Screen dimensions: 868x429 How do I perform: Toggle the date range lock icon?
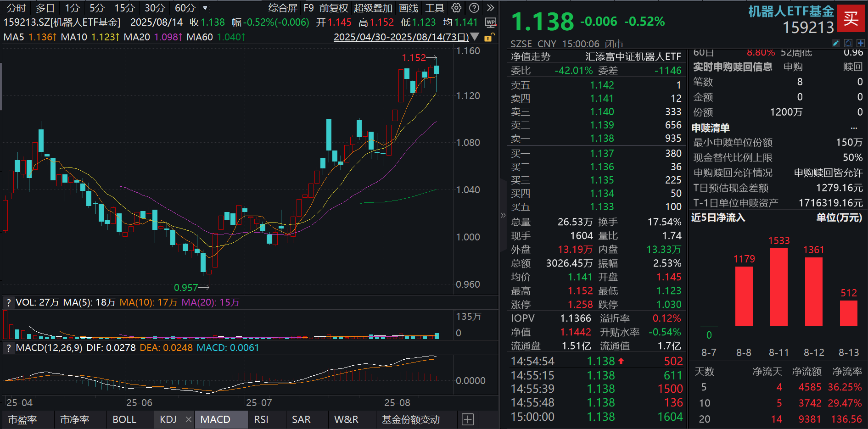[x=489, y=37]
